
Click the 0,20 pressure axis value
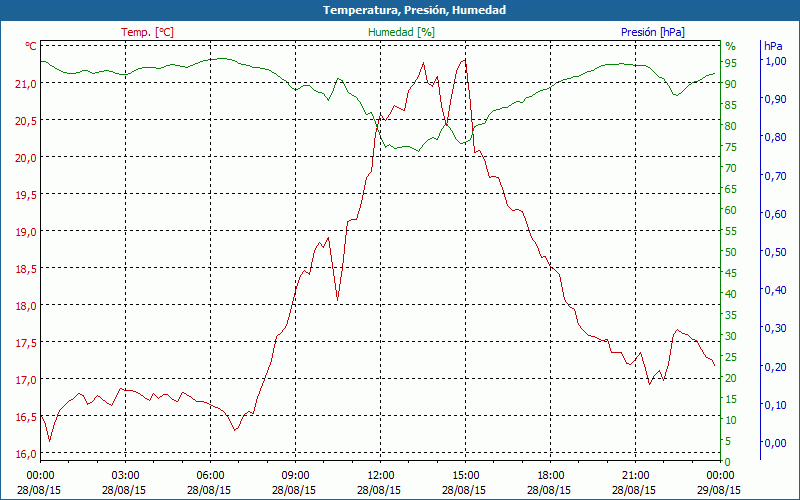[775, 366]
